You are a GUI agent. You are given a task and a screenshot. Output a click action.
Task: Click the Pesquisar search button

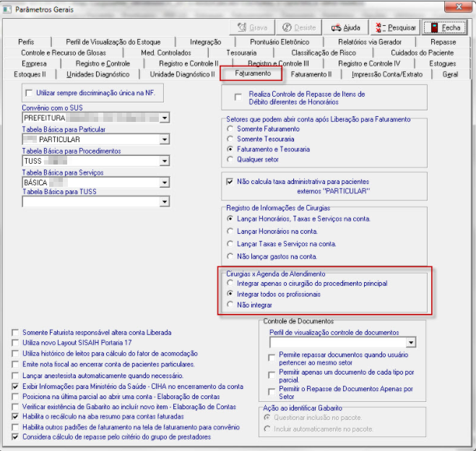point(395,27)
